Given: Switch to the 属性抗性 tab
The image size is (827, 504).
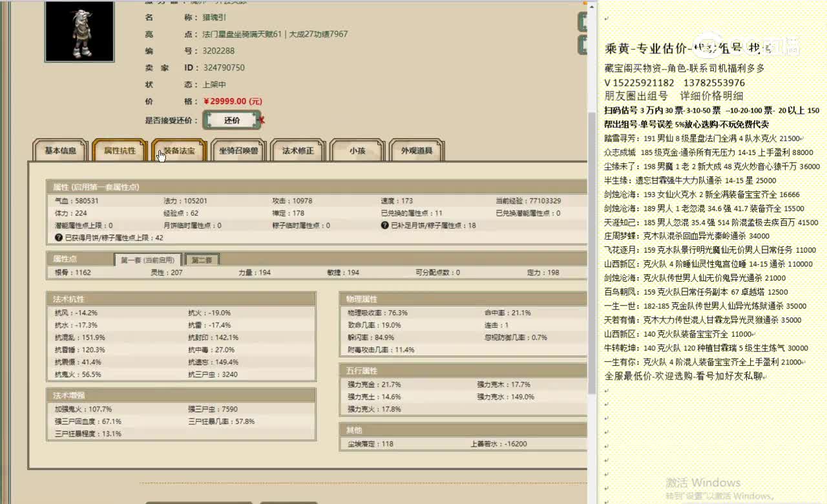Looking at the screenshot, I should (120, 151).
